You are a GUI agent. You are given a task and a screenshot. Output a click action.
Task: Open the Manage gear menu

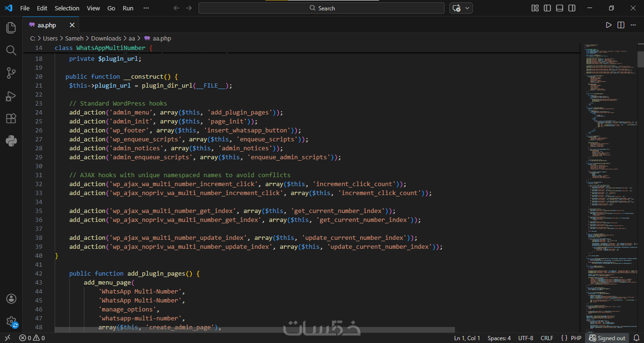click(11, 322)
